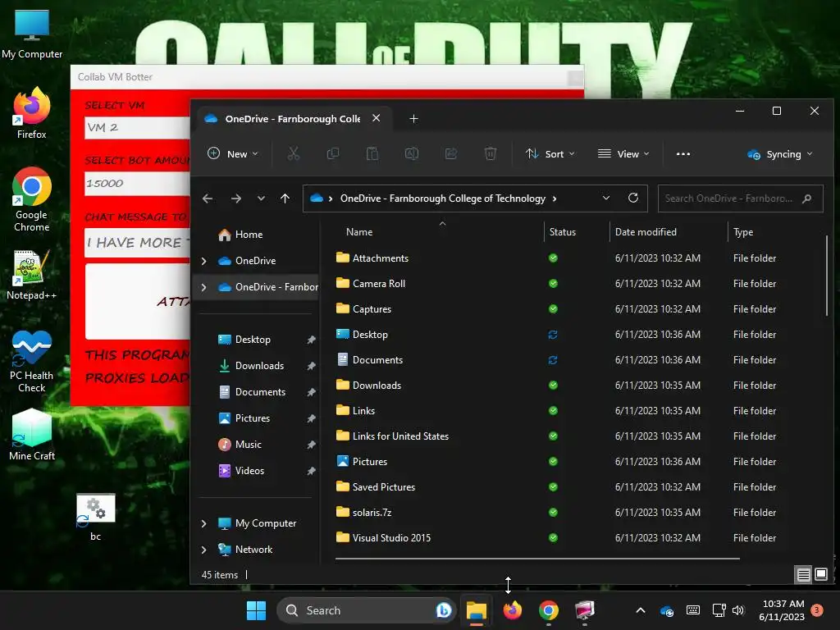Select Music in navigation pane

pos(240,445)
